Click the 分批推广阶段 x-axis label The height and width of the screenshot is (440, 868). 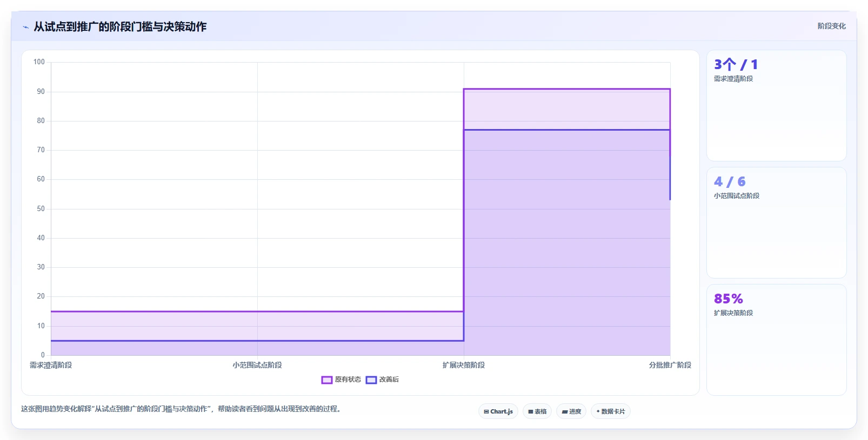pos(670,365)
